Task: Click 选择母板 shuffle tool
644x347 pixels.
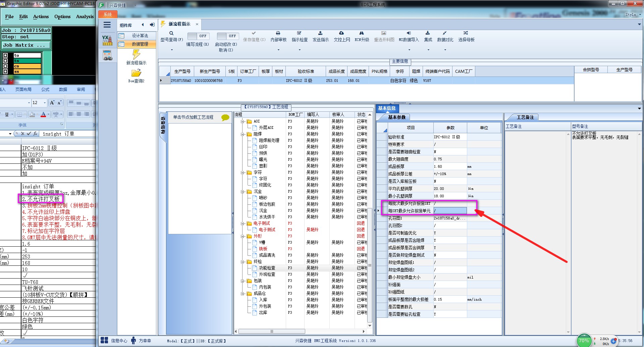Action: point(466,36)
